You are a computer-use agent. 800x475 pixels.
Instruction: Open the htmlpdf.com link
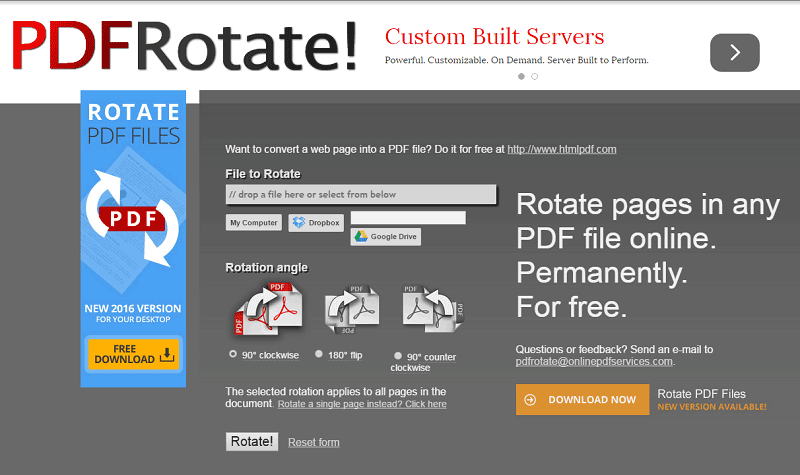pos(562,149)
